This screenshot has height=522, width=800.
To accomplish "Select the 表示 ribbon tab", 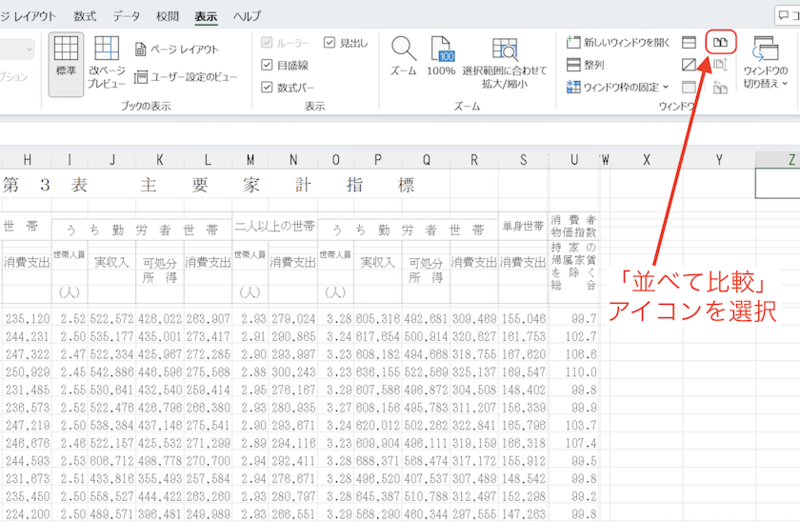I will (206, 16).
